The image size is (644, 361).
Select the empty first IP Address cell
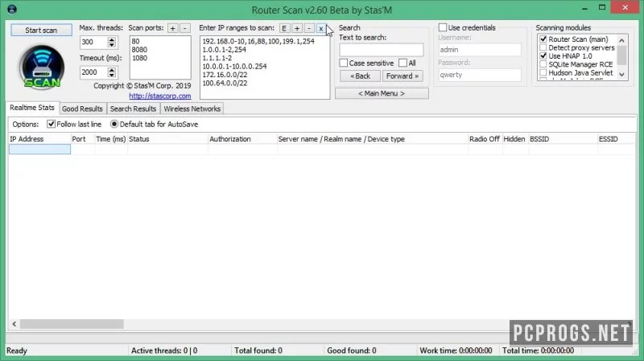(x=39, y=150)
